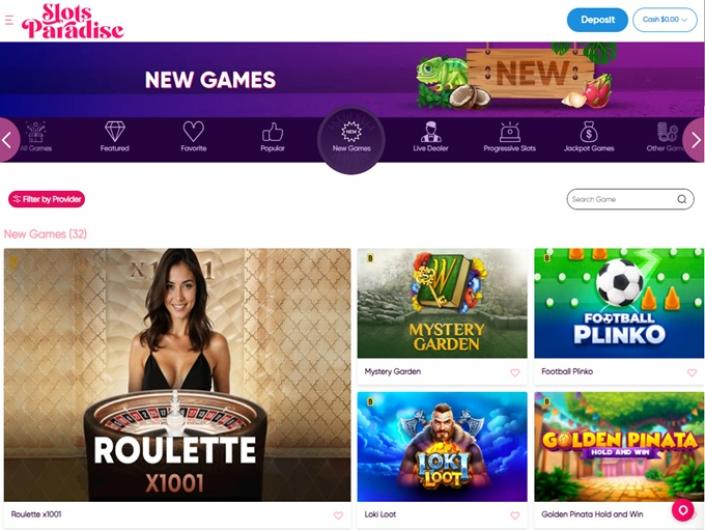Open the hamburger menu beside Slots Paradise logo
The image size is (705, 530).
pos(9,20)
